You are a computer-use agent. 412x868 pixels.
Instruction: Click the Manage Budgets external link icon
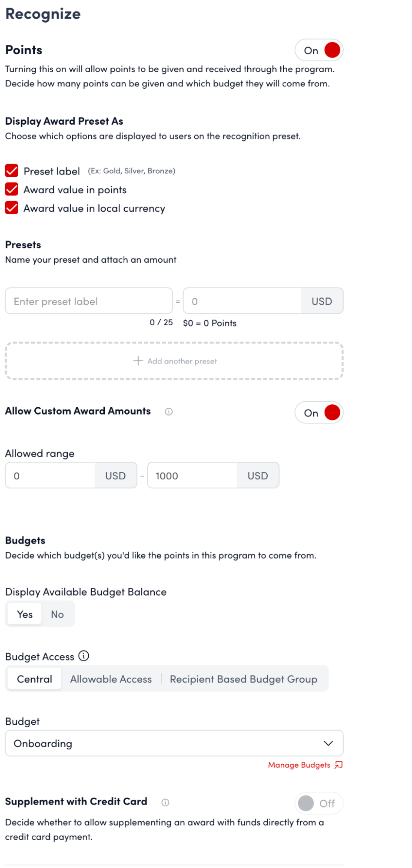tap(339, 765)
